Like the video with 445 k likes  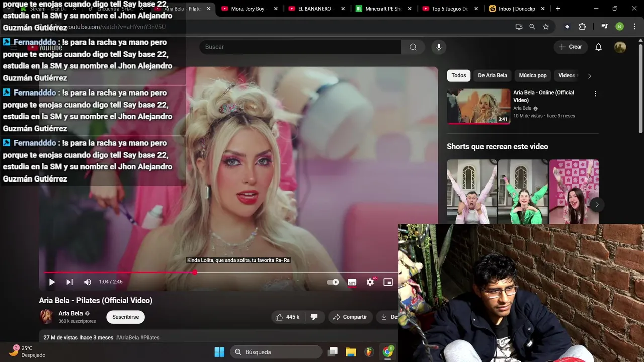coord(287,317)
